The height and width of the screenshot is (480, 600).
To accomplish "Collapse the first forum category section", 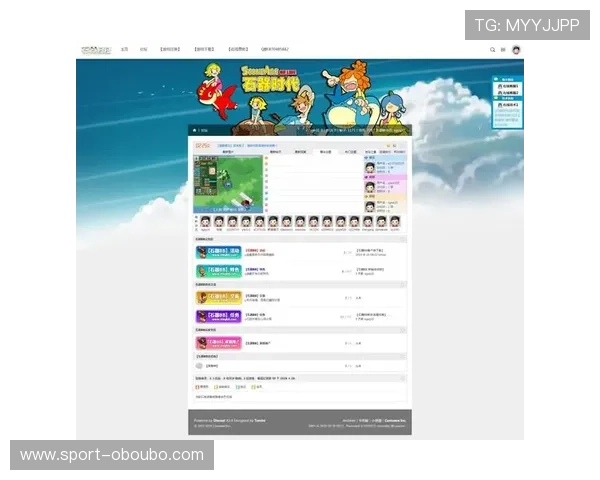I will coord(403,240).
